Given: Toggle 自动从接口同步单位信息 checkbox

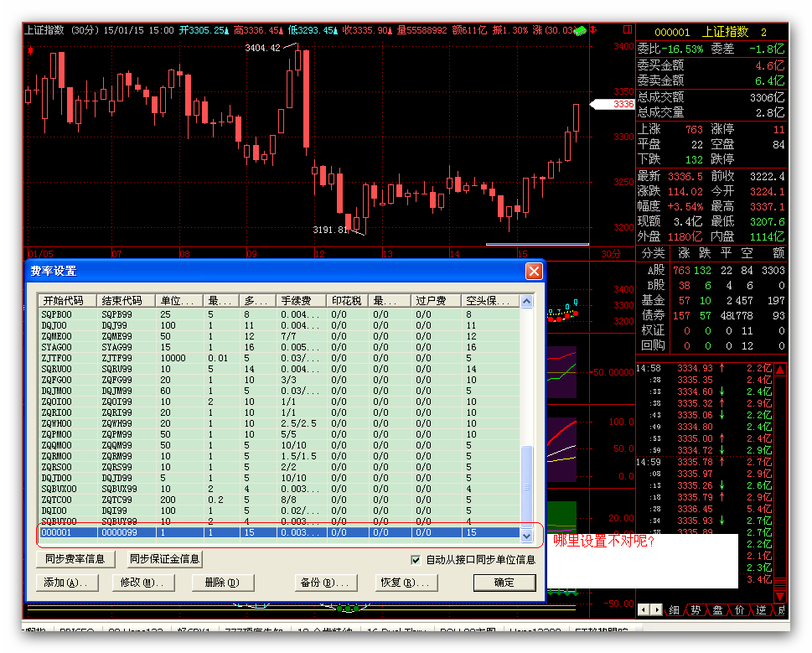Looking at the screenshot, I should tap(416, 560).
